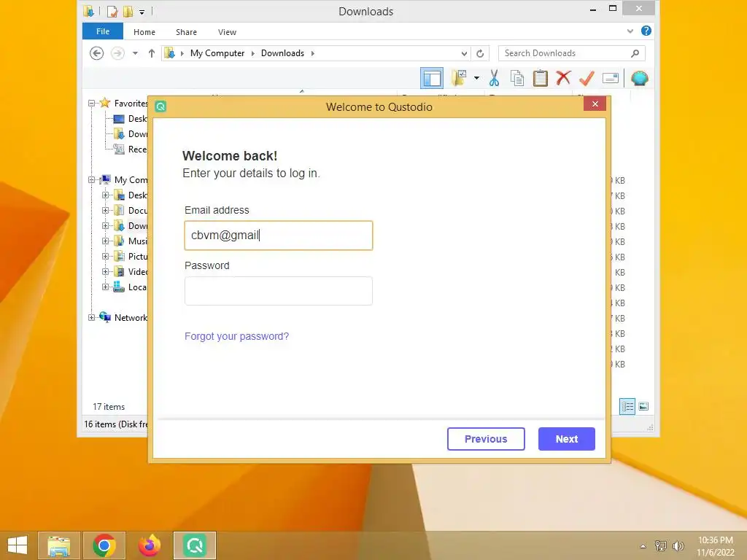Click the teal shell globe icon
747x560 pixels.
tap(639, 78)
